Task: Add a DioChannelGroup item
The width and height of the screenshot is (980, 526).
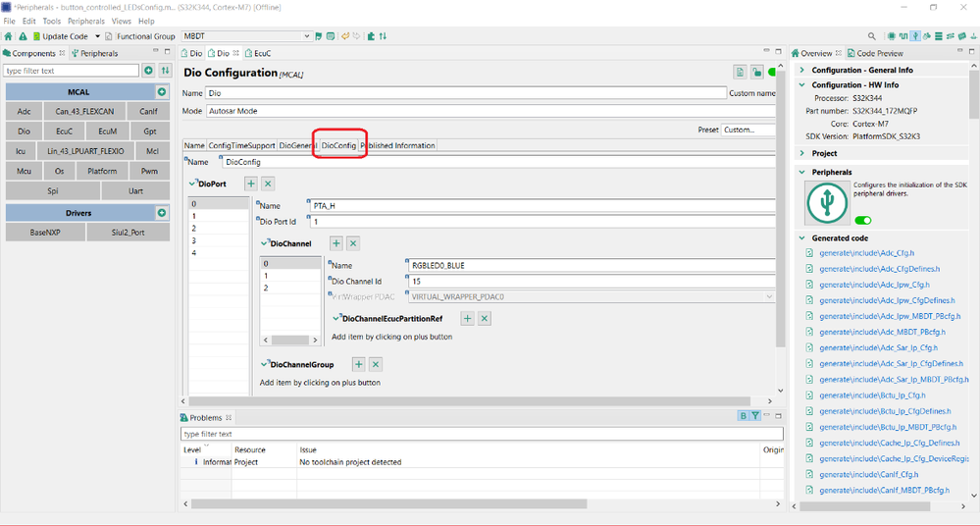Action: (359, 364)
